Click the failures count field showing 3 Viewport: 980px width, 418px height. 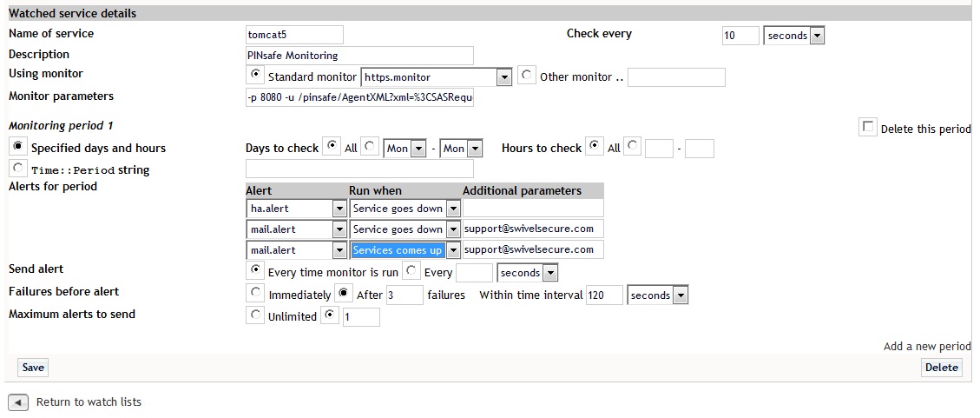click(x=404, y=295)
